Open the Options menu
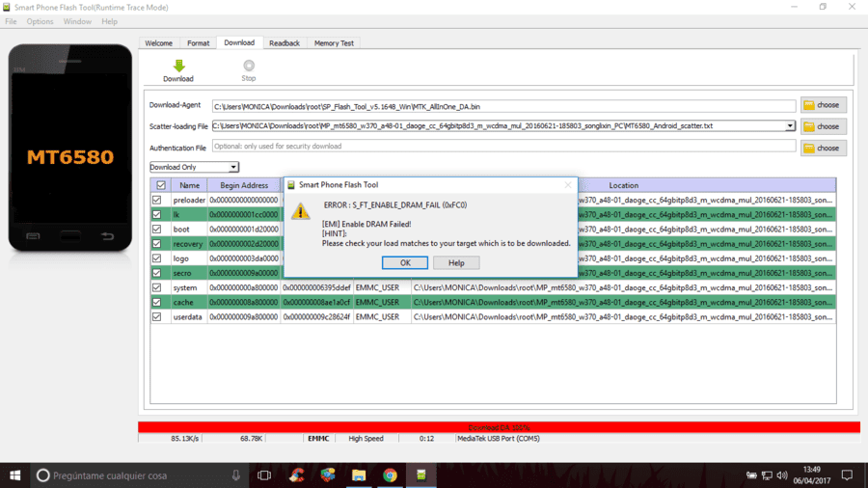This screenshot has width=868, height=488. 40,21
